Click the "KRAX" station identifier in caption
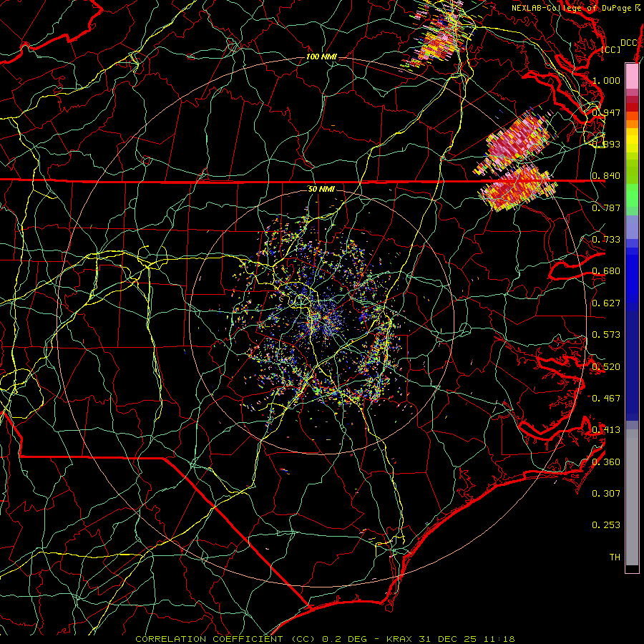644x644 pixels. (x=399, y=639)
